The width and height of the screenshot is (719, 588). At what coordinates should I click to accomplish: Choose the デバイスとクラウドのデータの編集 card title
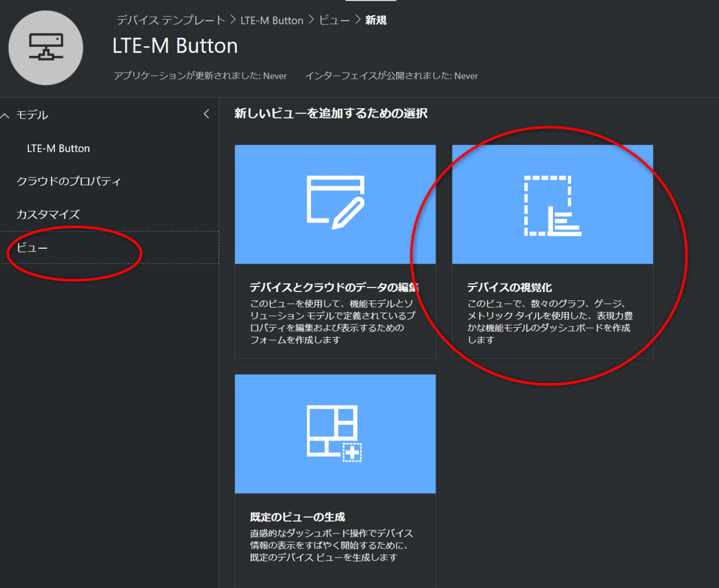(x=334, y=287)
